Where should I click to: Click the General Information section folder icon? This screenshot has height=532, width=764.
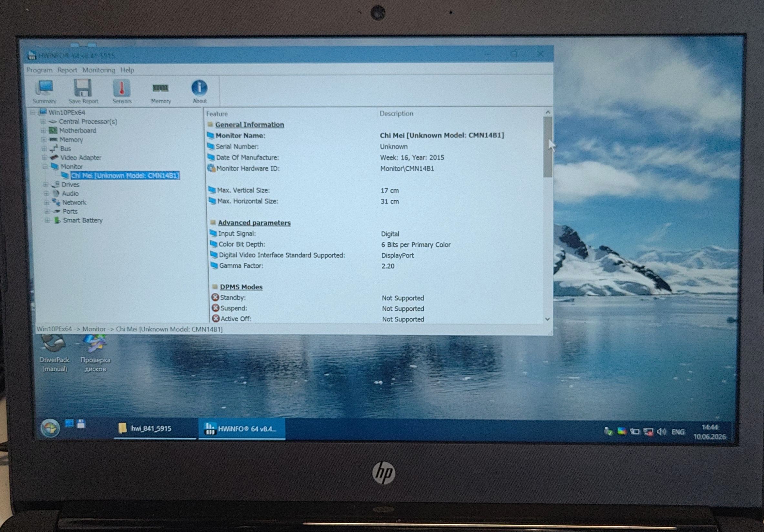point(210,125)
